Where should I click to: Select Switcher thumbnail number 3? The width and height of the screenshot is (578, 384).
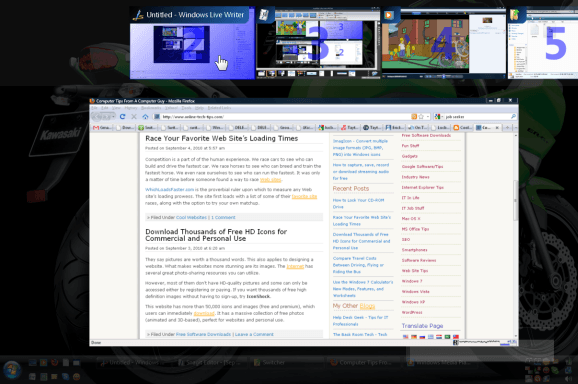(x=318, y=43)
